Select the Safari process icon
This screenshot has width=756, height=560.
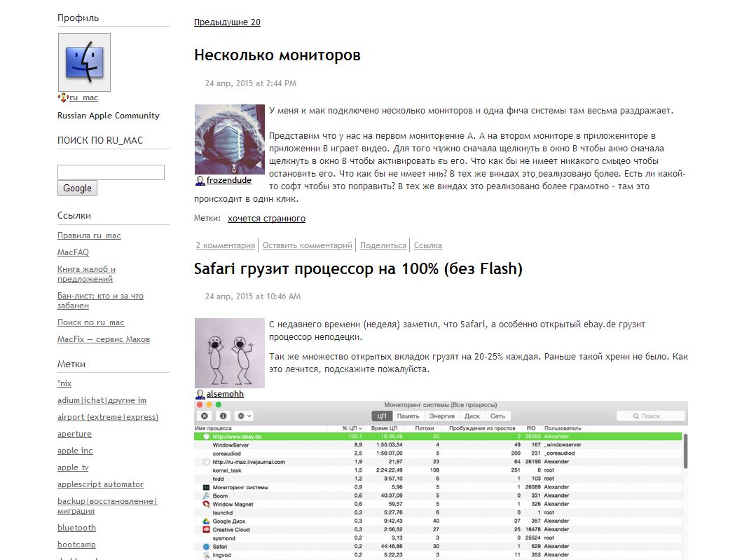[207, 547]
